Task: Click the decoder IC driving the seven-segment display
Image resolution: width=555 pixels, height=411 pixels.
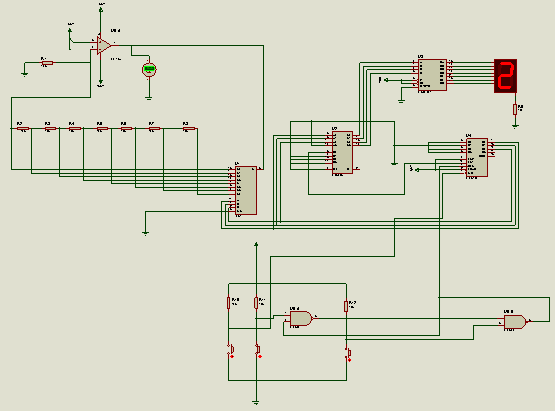Action: tap(432, 75)
